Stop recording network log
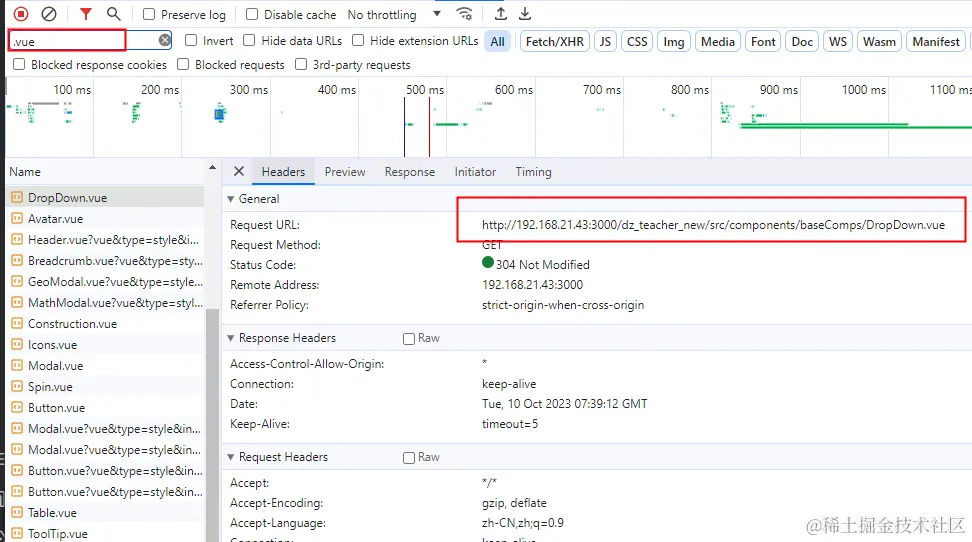972x542 pixels. point(20,14)
